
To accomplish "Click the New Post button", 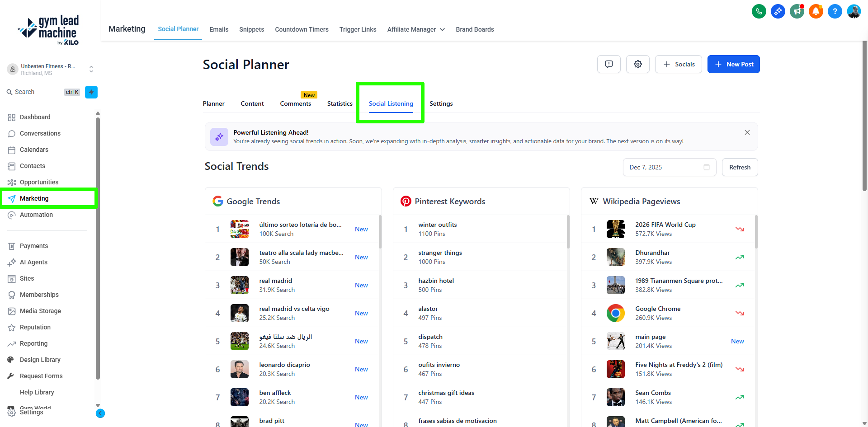I will (x=734, y=64).
